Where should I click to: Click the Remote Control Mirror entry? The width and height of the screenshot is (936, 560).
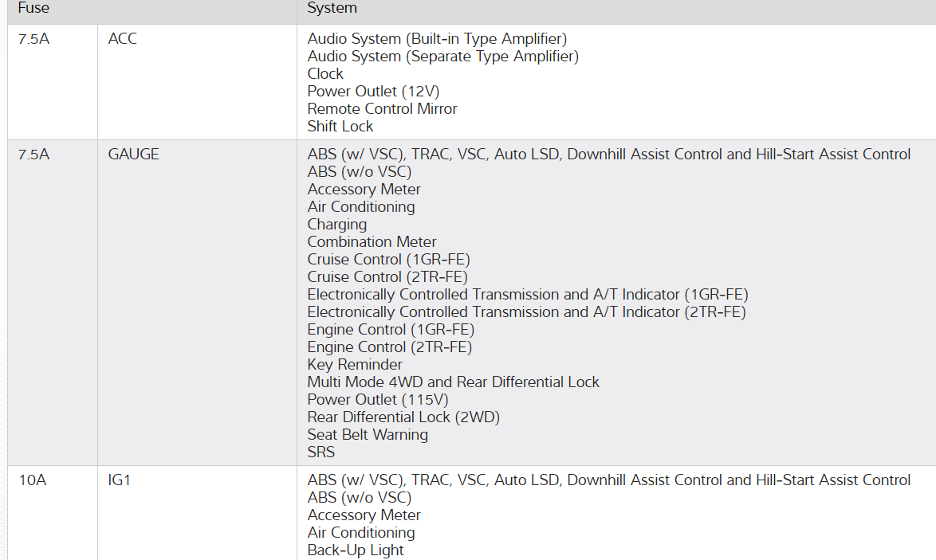point(382,108)
